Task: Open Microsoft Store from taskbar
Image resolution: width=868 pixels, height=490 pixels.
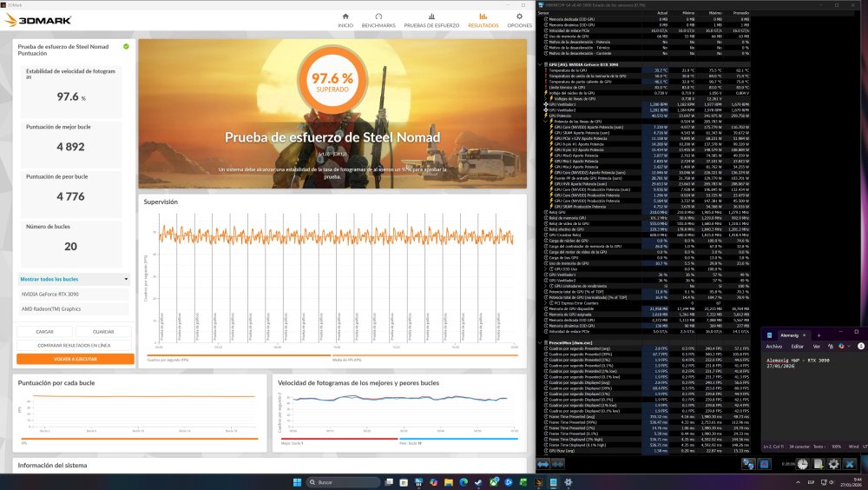Action: point(404,482)
